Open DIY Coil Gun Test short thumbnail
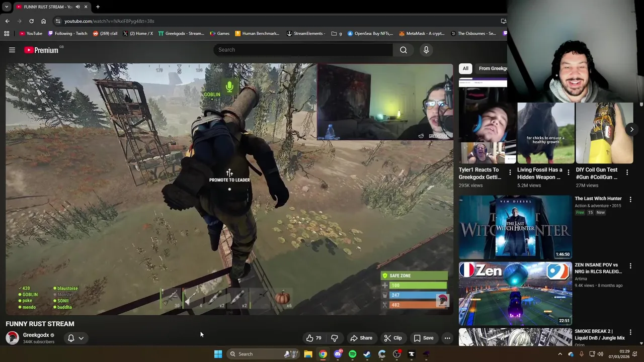Screen dimensions: 644x362 tap(604, 133)
